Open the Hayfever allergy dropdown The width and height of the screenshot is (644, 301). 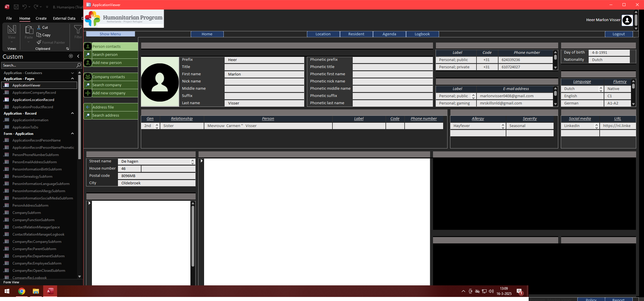click(x=503, y=126)
